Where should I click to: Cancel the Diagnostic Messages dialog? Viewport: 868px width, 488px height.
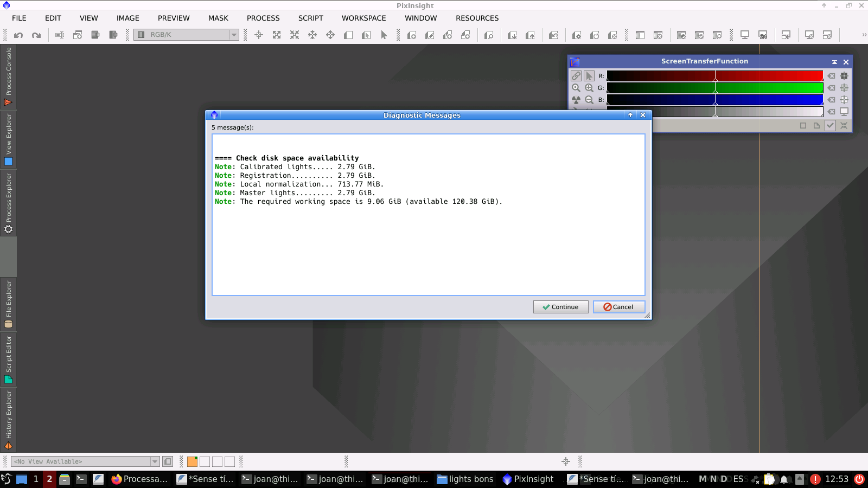point(618,307)
